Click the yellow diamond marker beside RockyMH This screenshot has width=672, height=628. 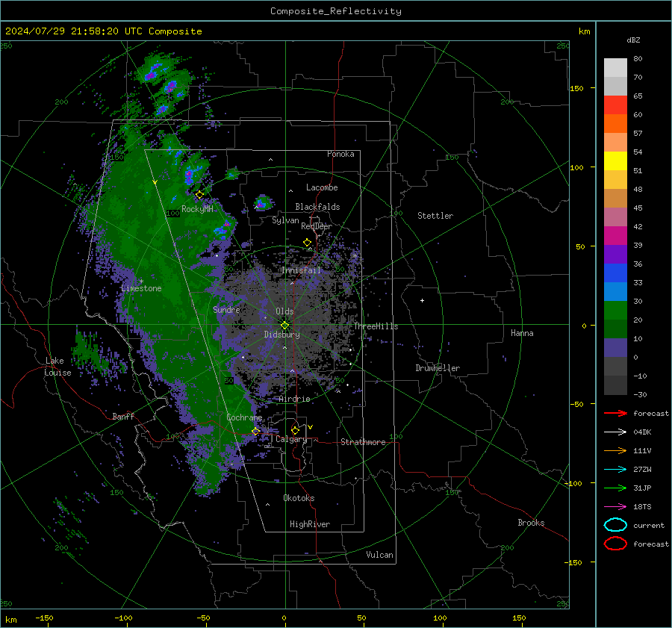click(199, 195)
